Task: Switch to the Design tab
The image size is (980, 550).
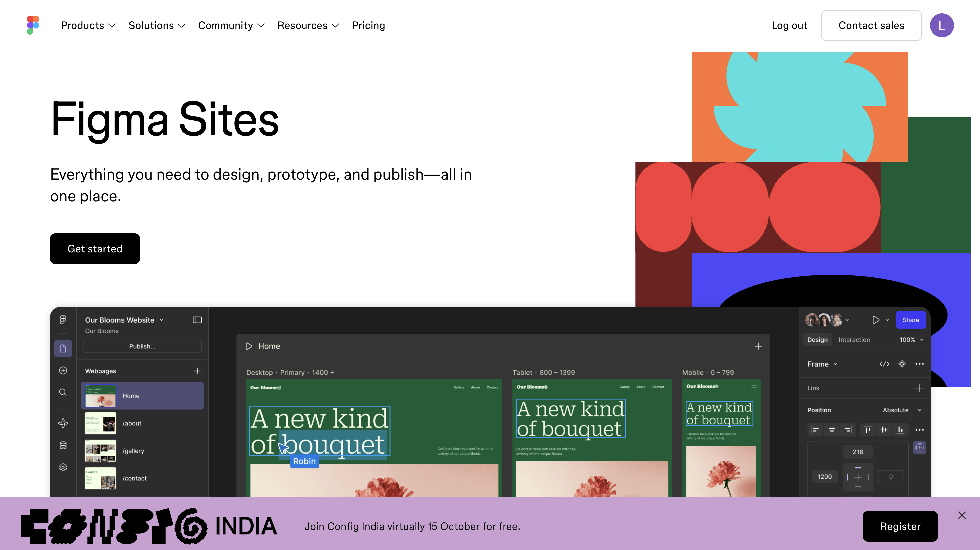Action: [817, 340]
